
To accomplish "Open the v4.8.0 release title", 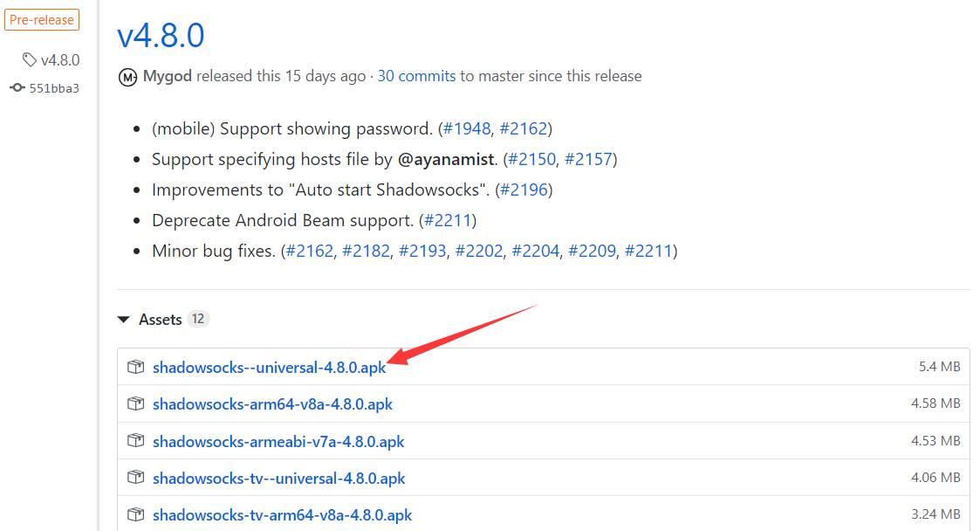I will [161, 34].
